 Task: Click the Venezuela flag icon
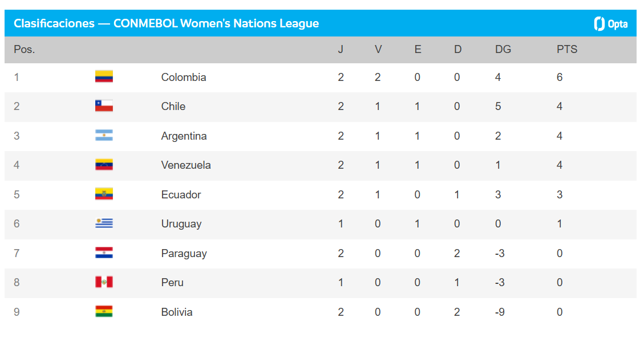point(104,165)
